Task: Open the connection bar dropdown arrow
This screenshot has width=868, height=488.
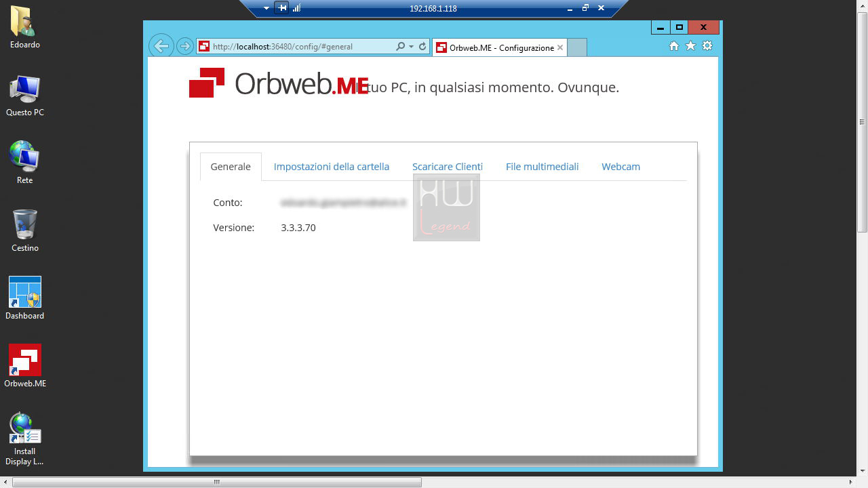Action: 267,9
